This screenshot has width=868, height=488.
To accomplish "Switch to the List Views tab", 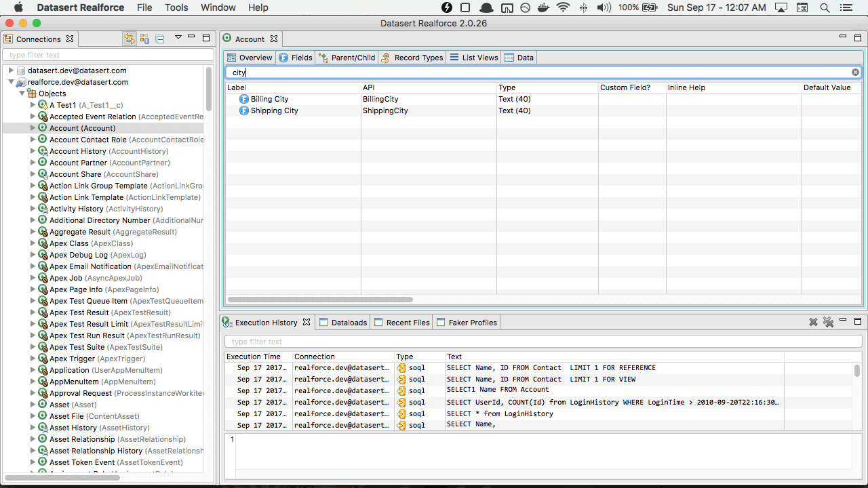I will [x=474, y=58].
